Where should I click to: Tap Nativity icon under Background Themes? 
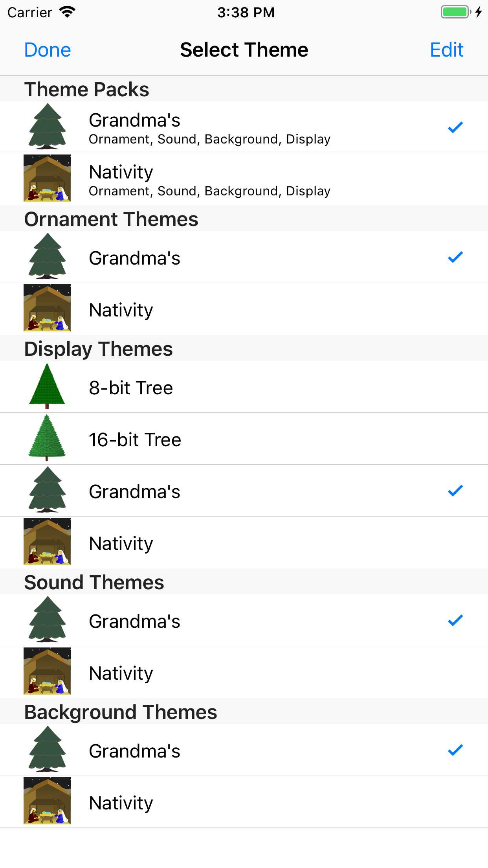pyautogui.click(x=47, y=801)
